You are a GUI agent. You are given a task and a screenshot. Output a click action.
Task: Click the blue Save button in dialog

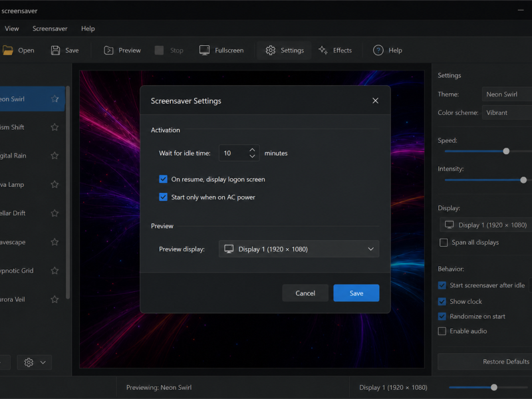click(356, 293)
